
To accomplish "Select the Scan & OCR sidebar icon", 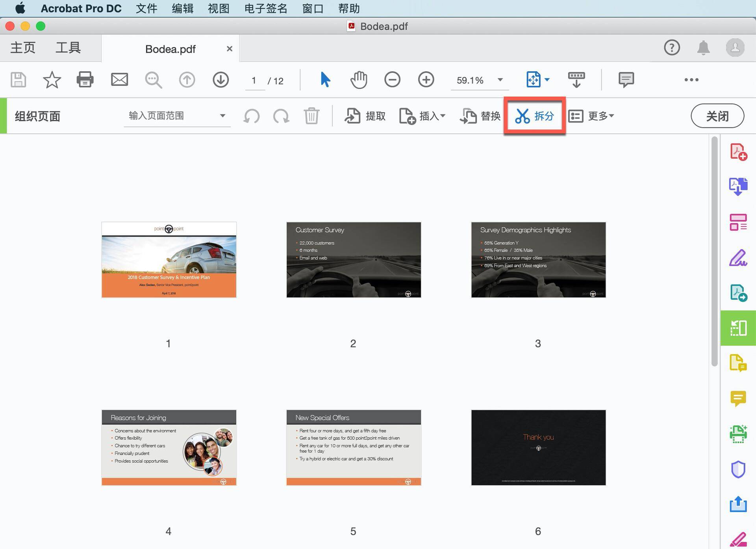I will (739, 433).
